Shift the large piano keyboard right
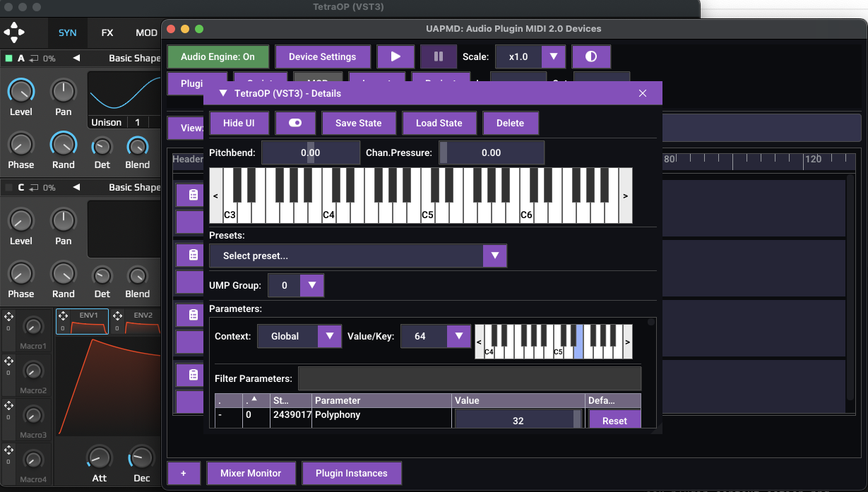868x492 pixels. [626, 196]
